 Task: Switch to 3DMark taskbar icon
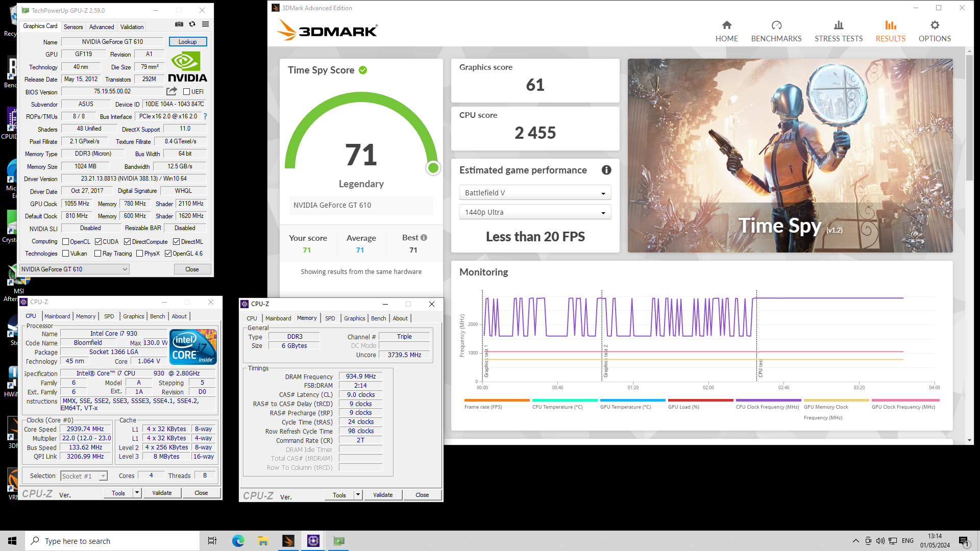288,541
